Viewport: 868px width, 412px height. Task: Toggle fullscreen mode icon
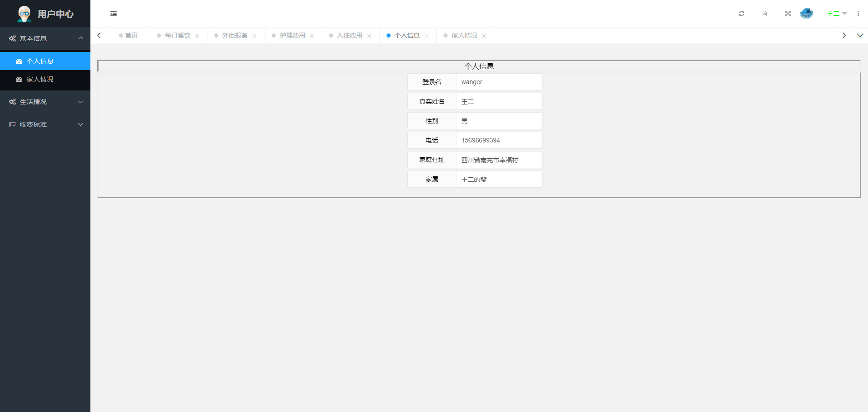(x=788, y=14)
